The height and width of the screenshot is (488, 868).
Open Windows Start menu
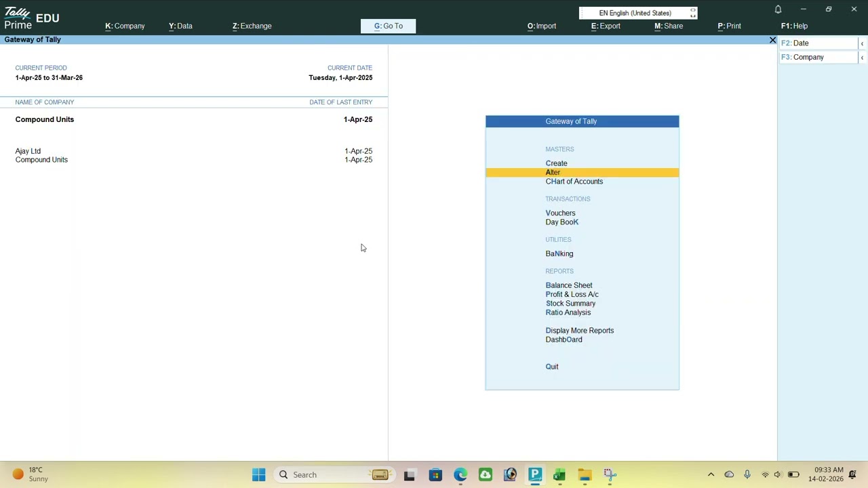[259, 474]
